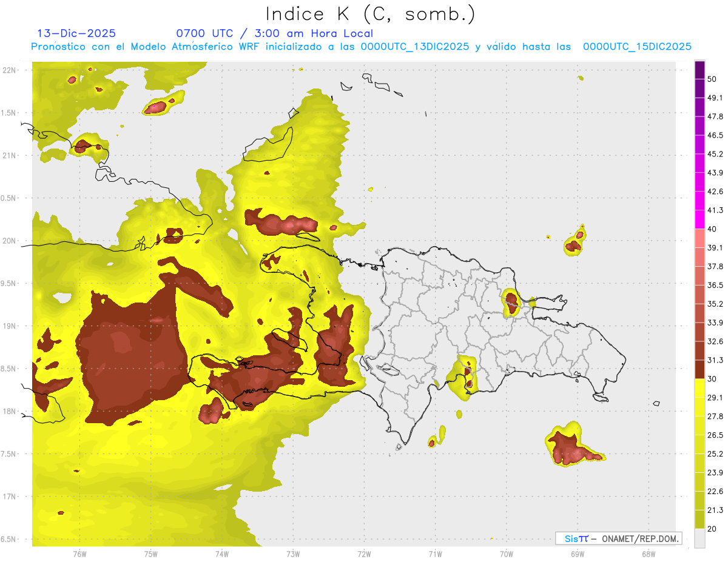Click the 'SisTT - ONAMET/REP.DOM.' credit box
The height and width of the screenshot is (562, 728).
(618, 538)
